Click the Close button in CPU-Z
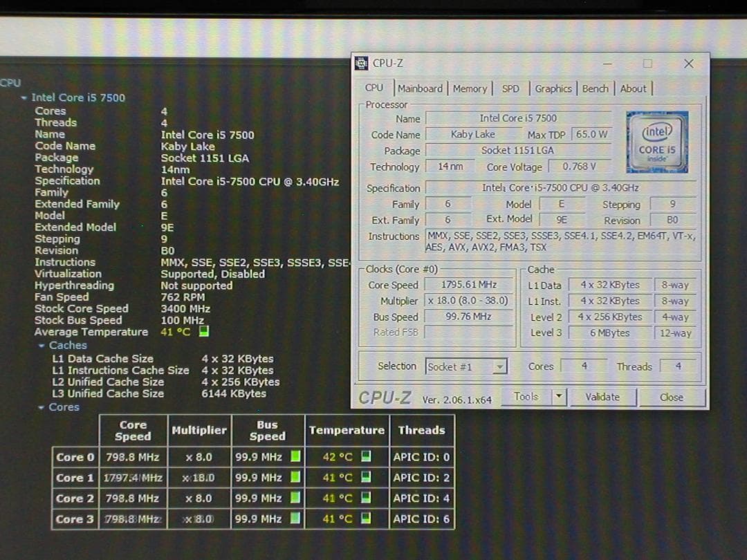 pos(672,397)
